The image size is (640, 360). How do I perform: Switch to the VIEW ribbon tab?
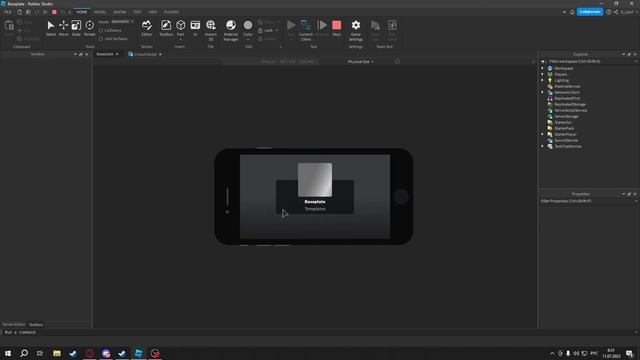pos(153,12)
